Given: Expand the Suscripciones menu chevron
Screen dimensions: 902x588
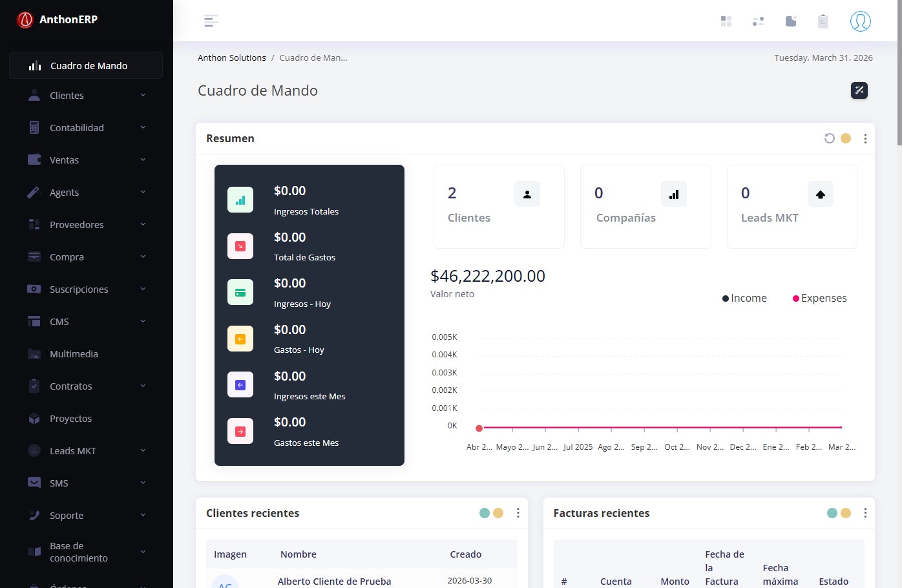Looking at the screenshot, I should [x=143, y=289].
